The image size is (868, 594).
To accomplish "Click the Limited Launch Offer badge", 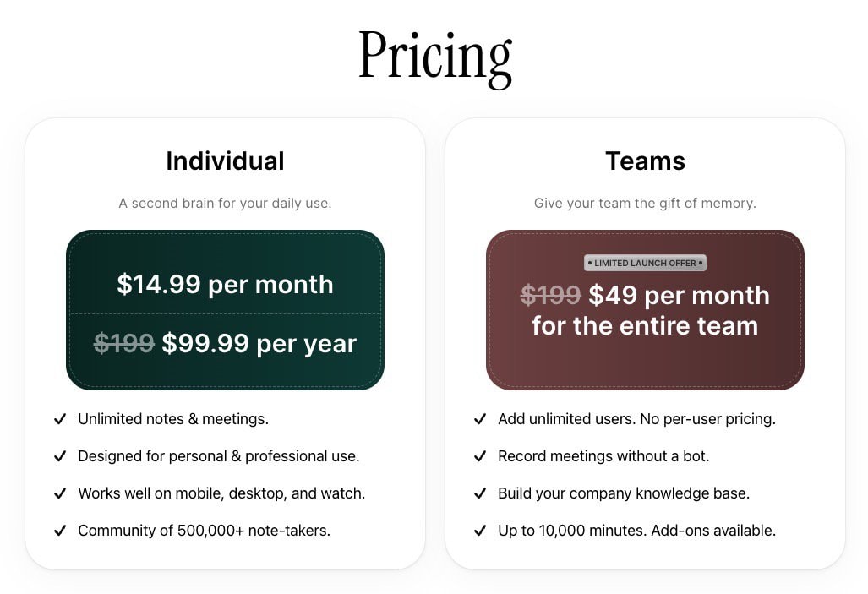I will coord(645,263).
